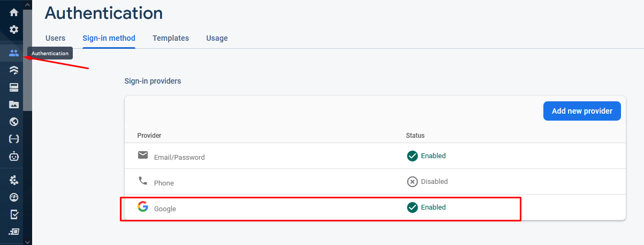644x245 pixels.
Task: Open Machine Learning robot icon
Action: [x=14, y=157]
